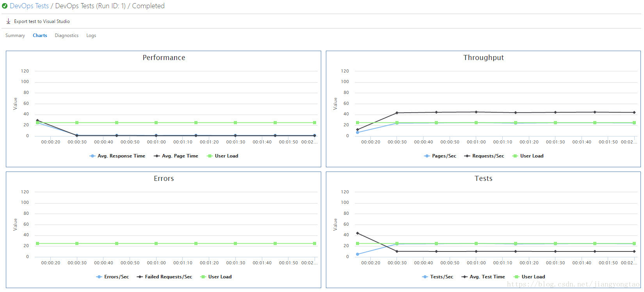Toggle Pages/Sec legend in Throughput chart
This screenshot has width=644, height=292.
(x=440, y=156)
